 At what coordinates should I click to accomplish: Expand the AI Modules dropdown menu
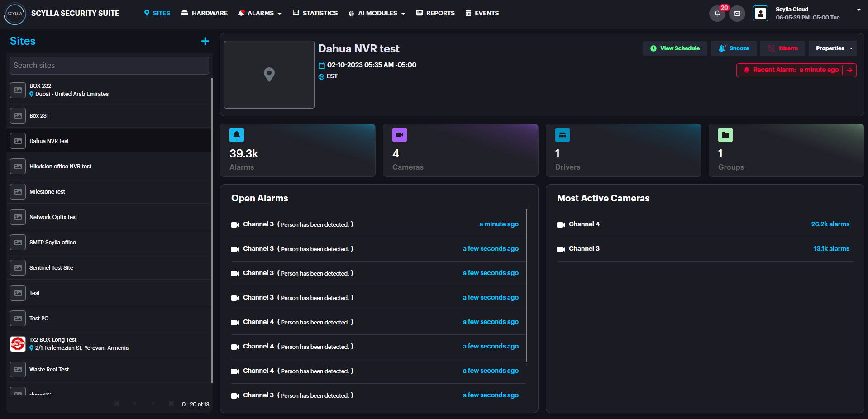377,14
